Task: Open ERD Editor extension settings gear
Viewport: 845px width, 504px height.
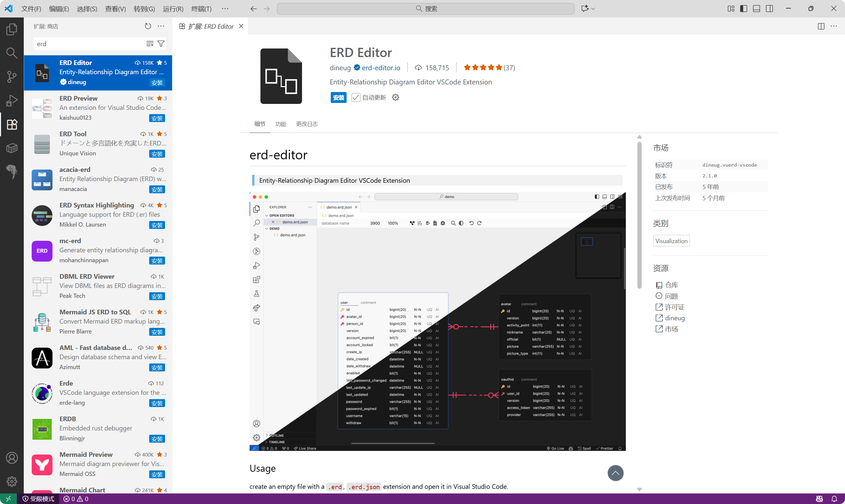Action: pyautogui.click(x=395, y=98)
